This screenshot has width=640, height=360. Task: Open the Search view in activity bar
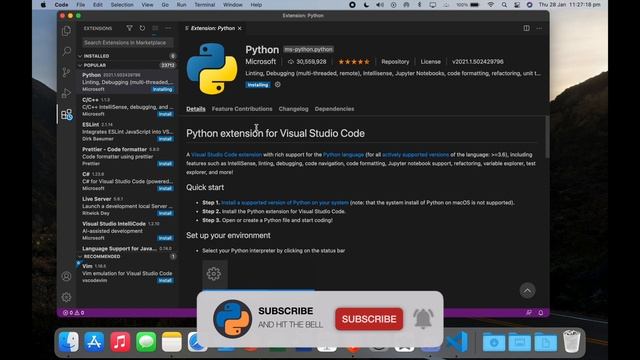[x=66, y=51]
